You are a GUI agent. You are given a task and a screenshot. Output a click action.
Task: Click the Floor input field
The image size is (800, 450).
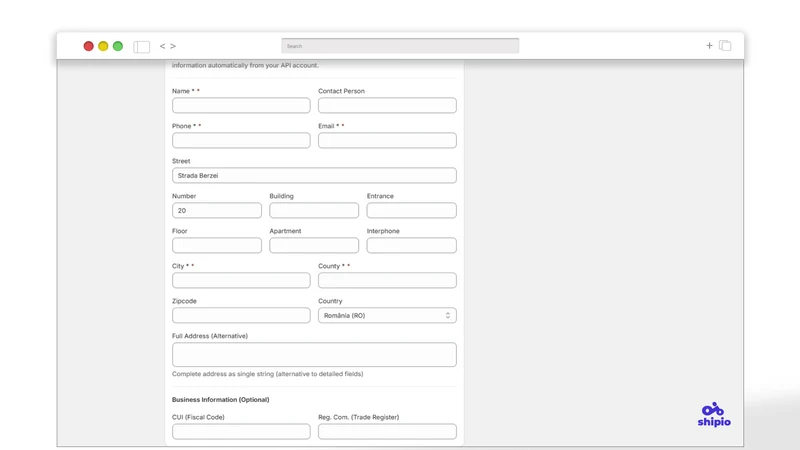[x=217, y=245]
